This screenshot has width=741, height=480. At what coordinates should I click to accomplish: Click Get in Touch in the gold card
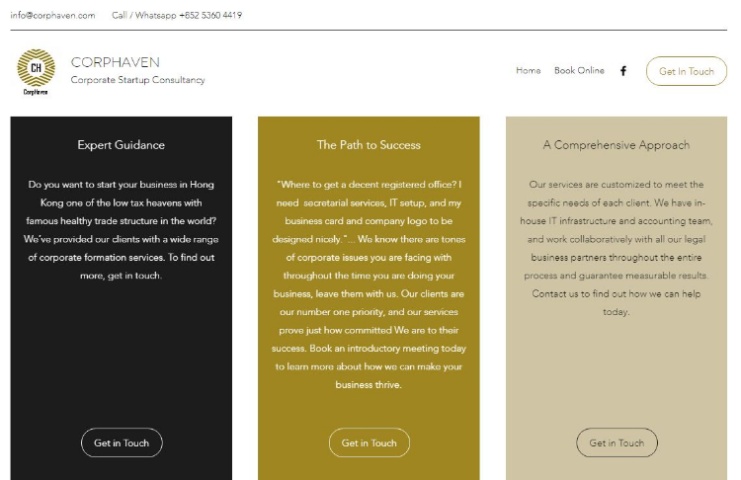[x=369, y=443]
